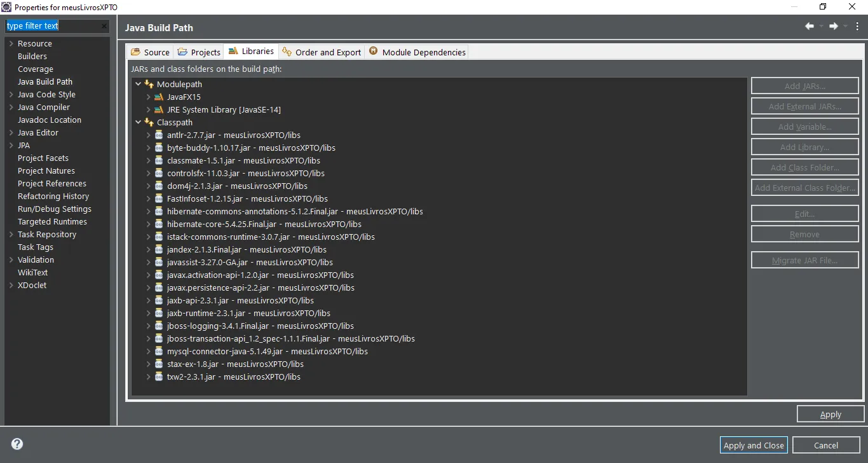
Task: Click Apply and Close button
Action: [754, 445]
